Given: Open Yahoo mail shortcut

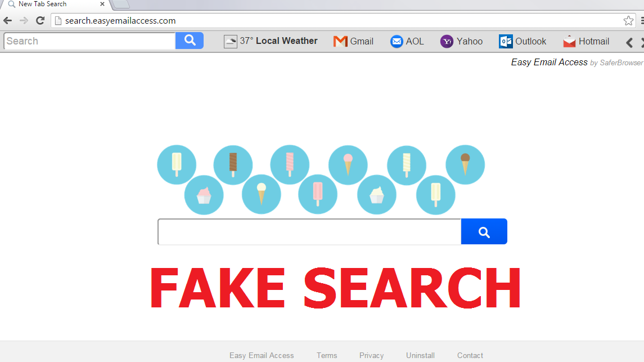Looking at the screenshot, I should click(462, 41).
